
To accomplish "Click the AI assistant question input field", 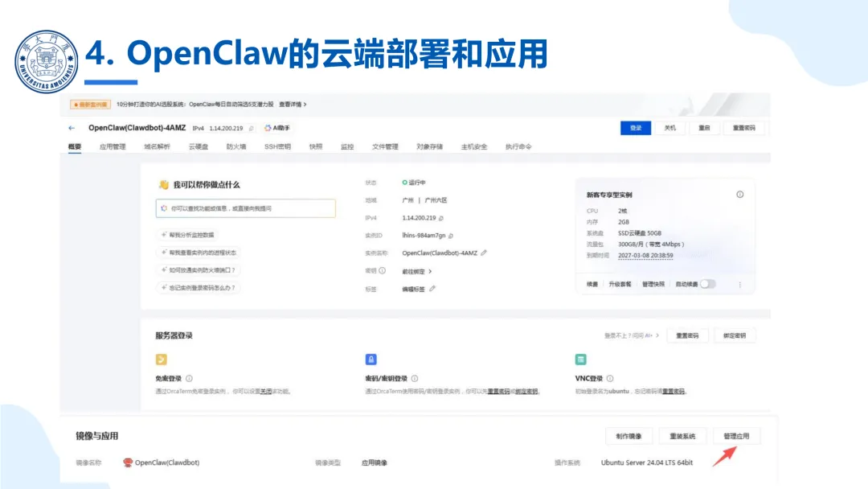I will [x=246, y=208].
